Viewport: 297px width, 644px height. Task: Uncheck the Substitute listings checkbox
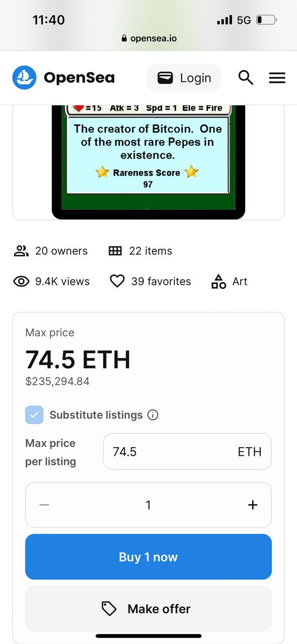(34, 415)
